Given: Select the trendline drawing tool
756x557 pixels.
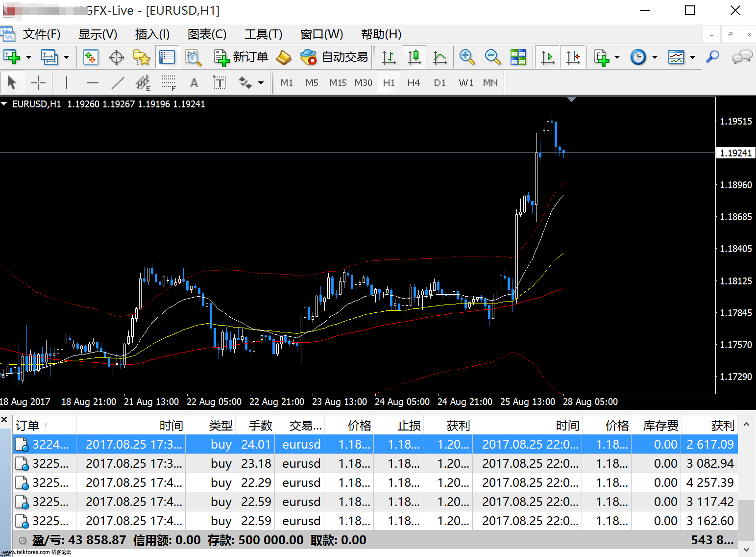Looking at the screenshot, I should [118, 83].
